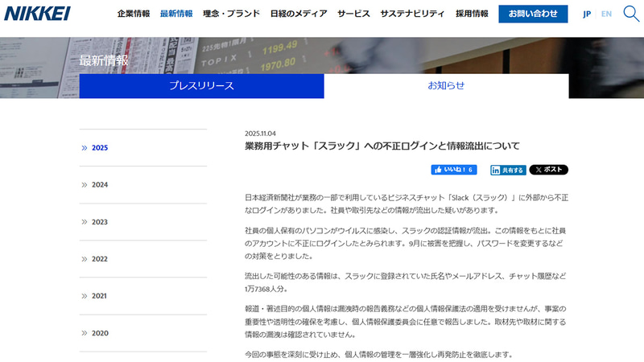644x362 pixels.
Task: Click the paragraph mentioning 1万7368人分
Action: coord(406,282)
